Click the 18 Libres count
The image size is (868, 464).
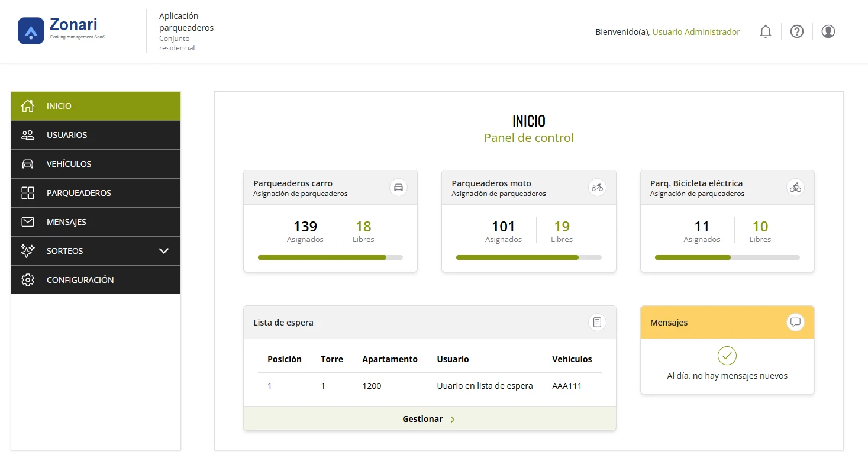[x=363, y=231]
